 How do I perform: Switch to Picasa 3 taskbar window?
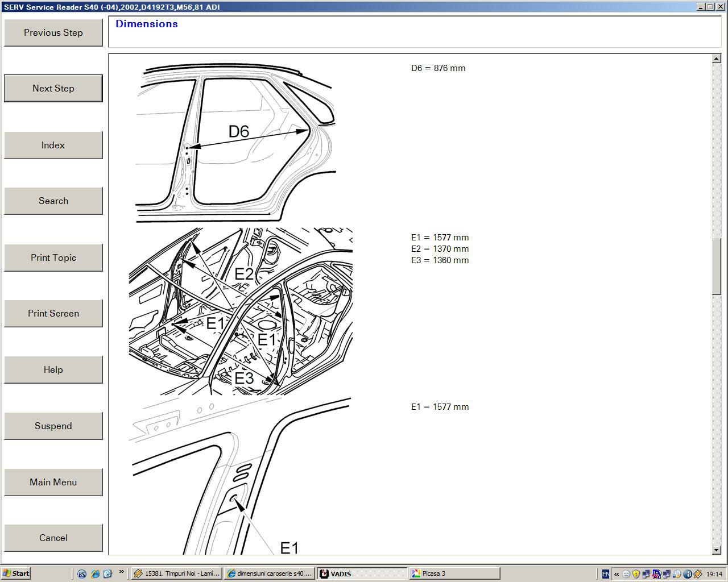tap(454, 573)
